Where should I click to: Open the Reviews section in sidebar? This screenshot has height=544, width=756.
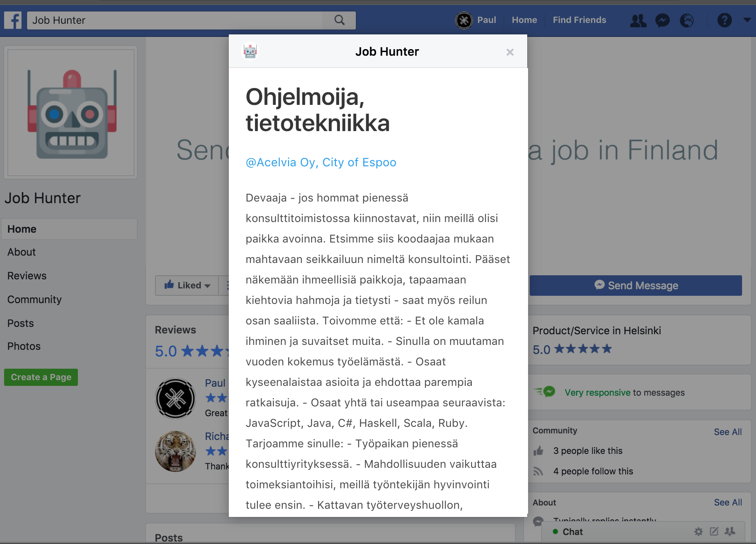(x=27, y=276)
